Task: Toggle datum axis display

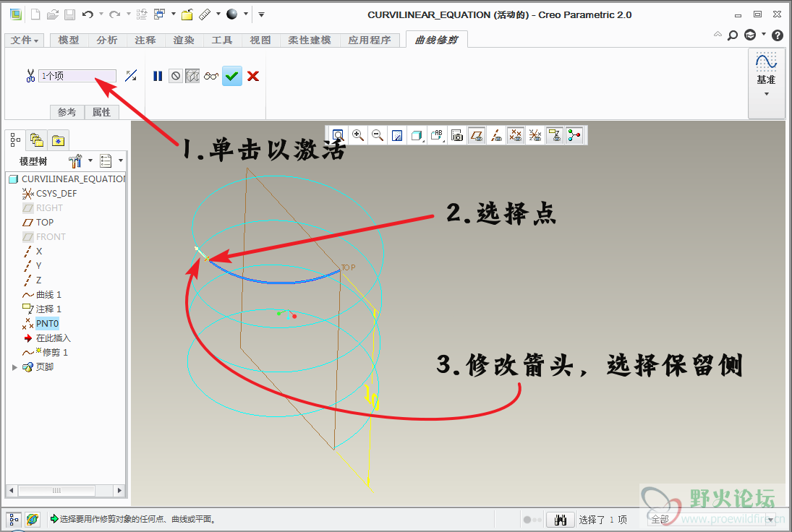Action: 496,135
